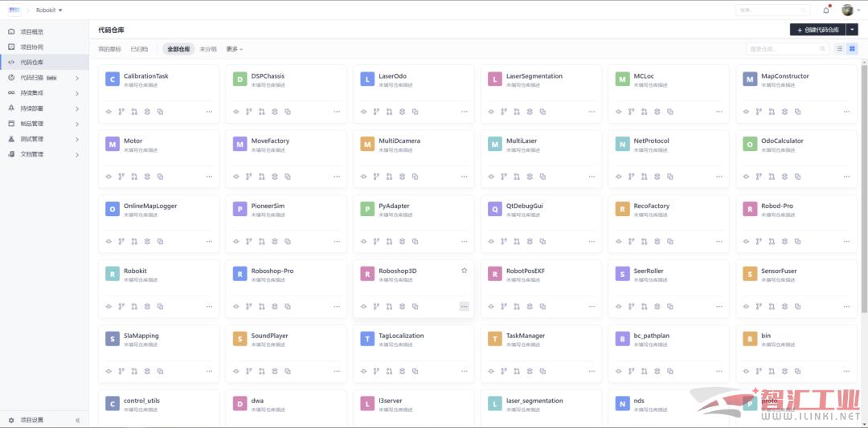This screenshot has width=868, height=428.
Task: Open the control_utils repository link
Action: click(141, 401)
